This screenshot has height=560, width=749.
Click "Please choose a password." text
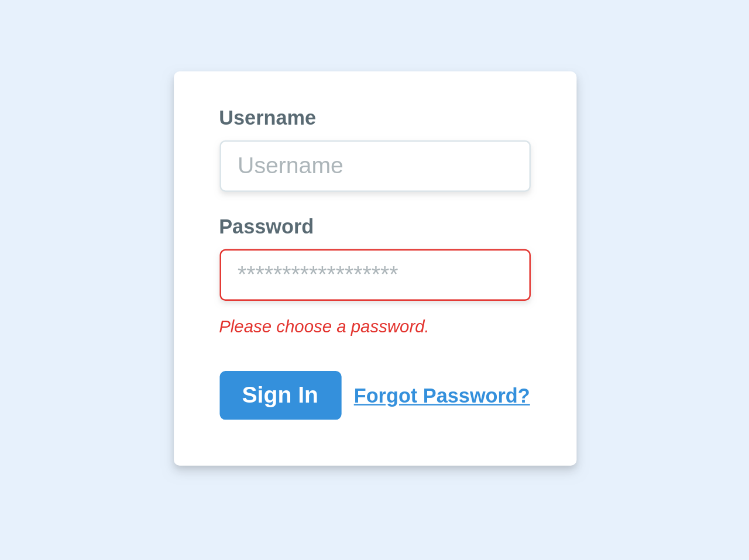[324, 327]
